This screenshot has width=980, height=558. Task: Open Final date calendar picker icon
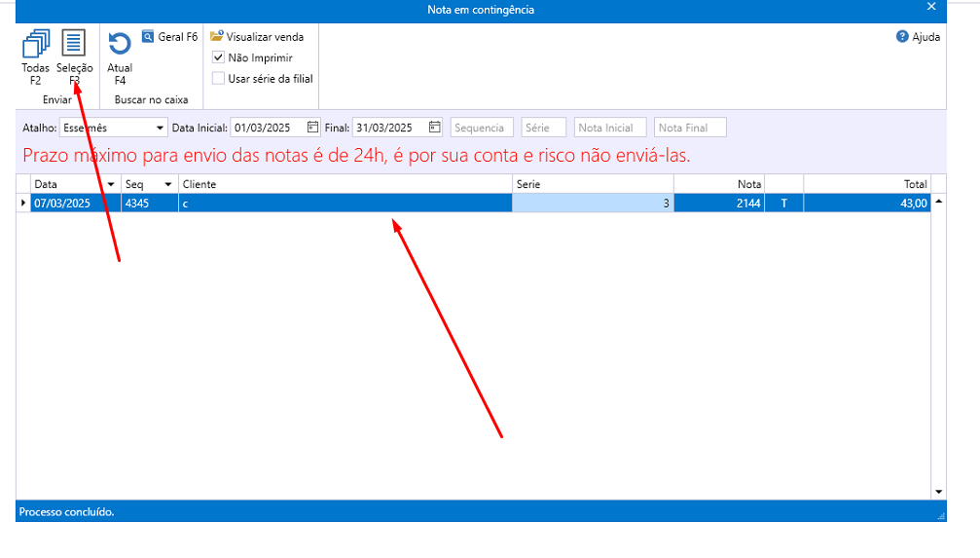(435, 128)
